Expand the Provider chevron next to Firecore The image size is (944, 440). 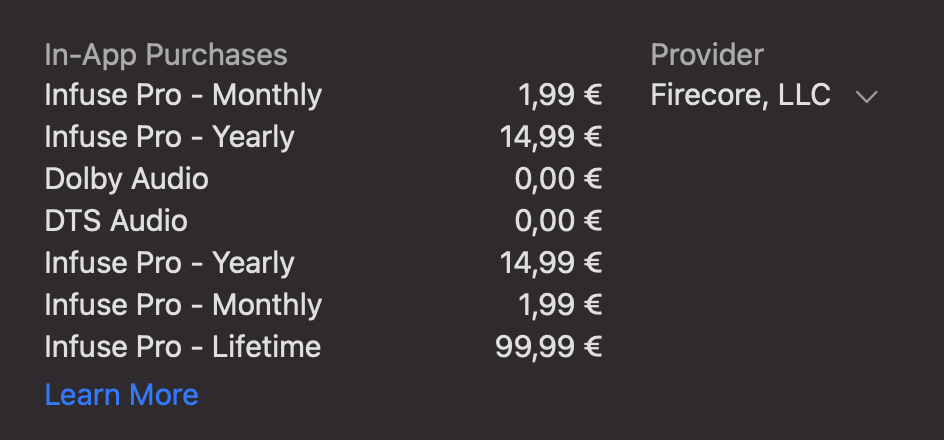click(x=866, y=96)
